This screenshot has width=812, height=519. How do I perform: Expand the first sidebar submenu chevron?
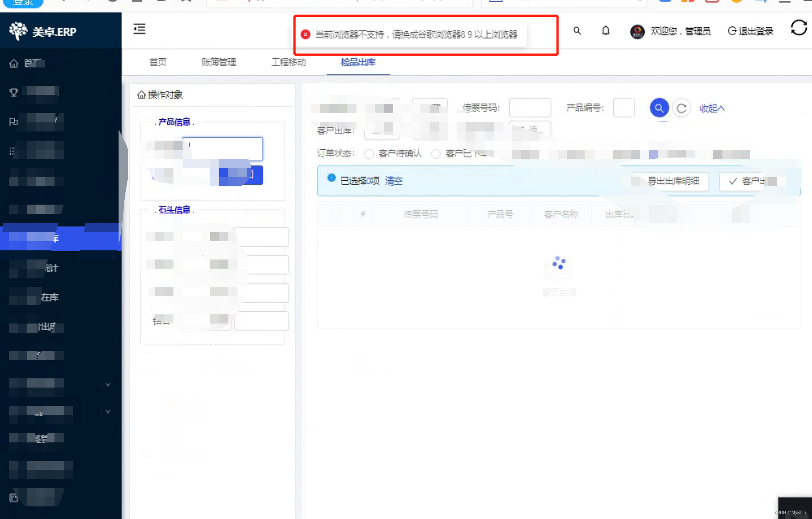pyautogui.click(x=108, y=384)
